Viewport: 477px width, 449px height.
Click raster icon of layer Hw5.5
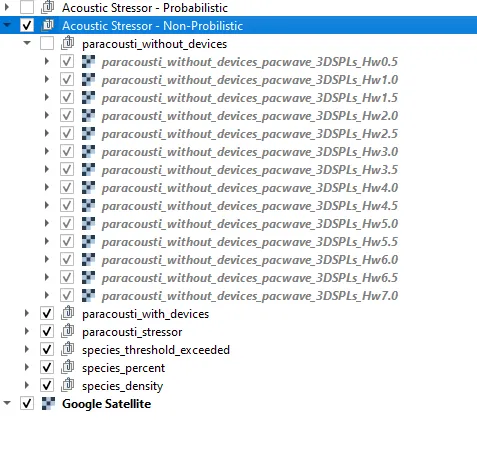[x=88, y=242]
